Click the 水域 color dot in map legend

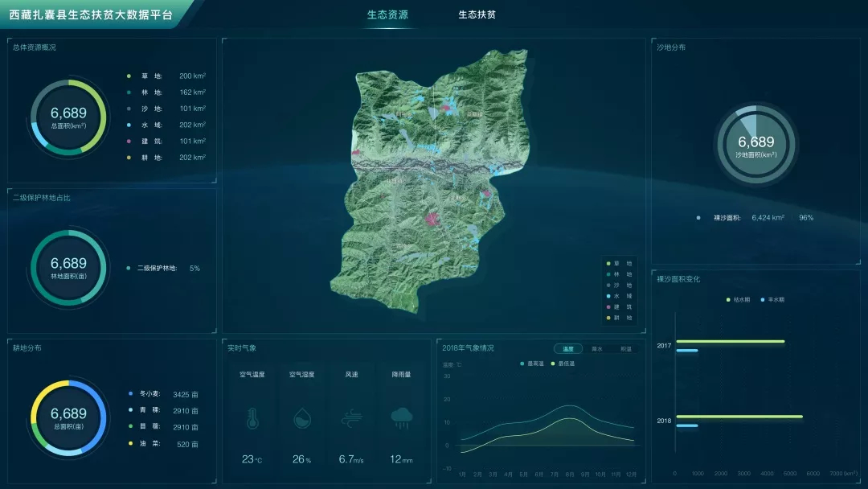click(x=608, y=296)
